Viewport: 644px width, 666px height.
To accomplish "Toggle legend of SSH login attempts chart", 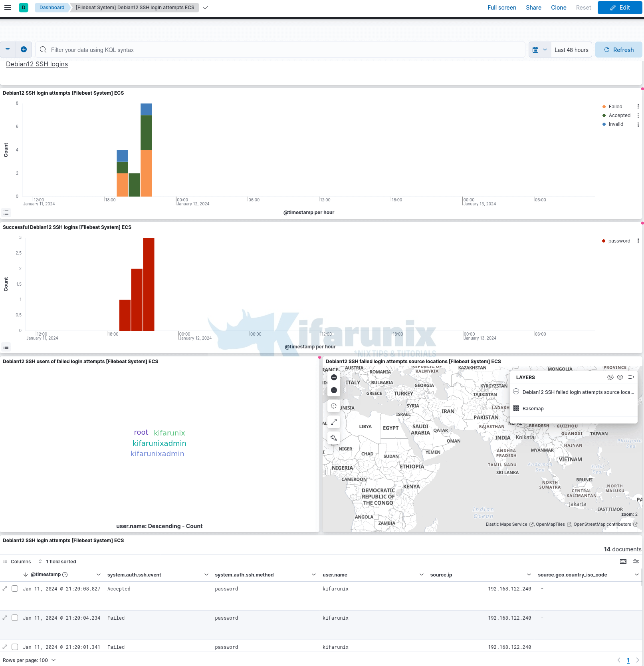I will click(x=6, y=213).
